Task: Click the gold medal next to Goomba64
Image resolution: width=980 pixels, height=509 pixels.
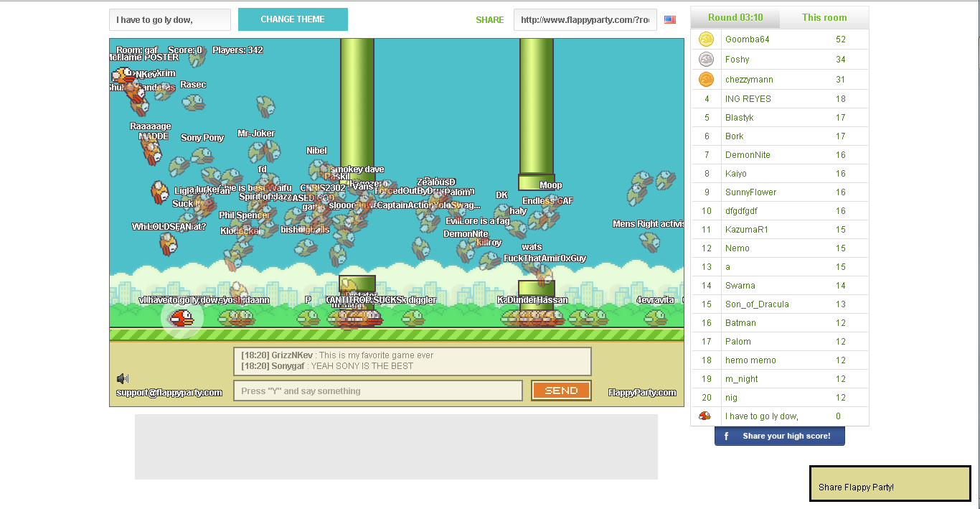Action: [706, 39]
